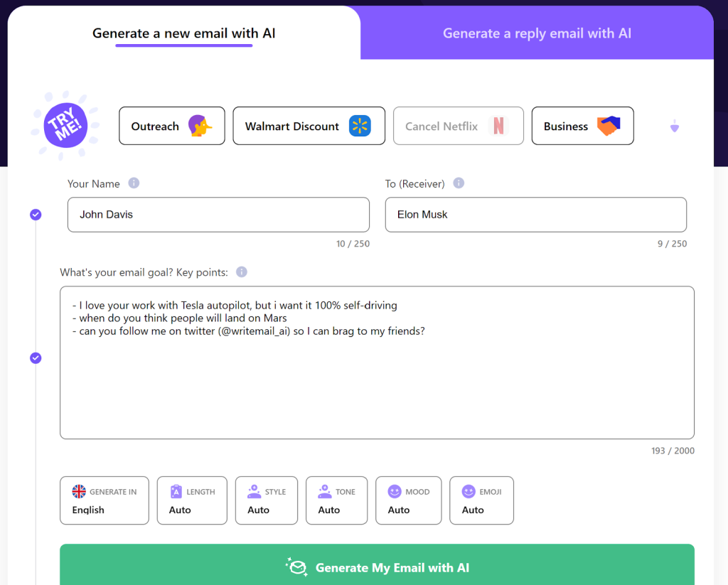The image size is (728, 585).
Task: Select the Cancel Netflix example
Action: click(x=459, y=126)
